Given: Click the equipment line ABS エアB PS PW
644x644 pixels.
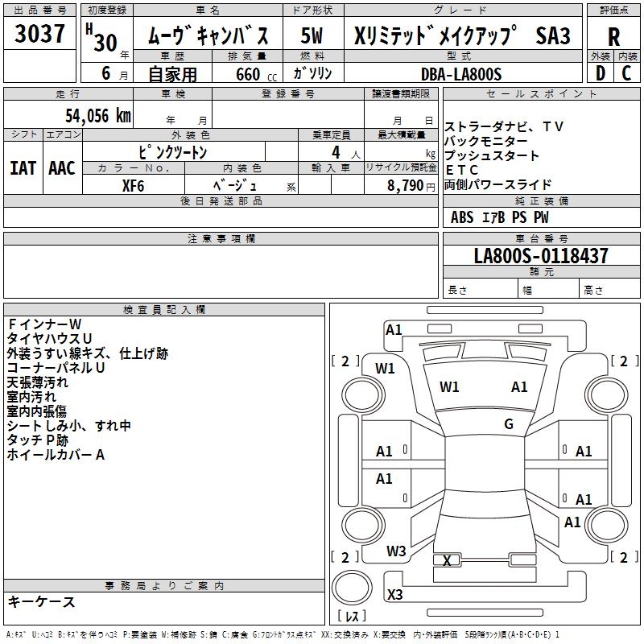Looking at the screenshot, I should pos(499,217).
